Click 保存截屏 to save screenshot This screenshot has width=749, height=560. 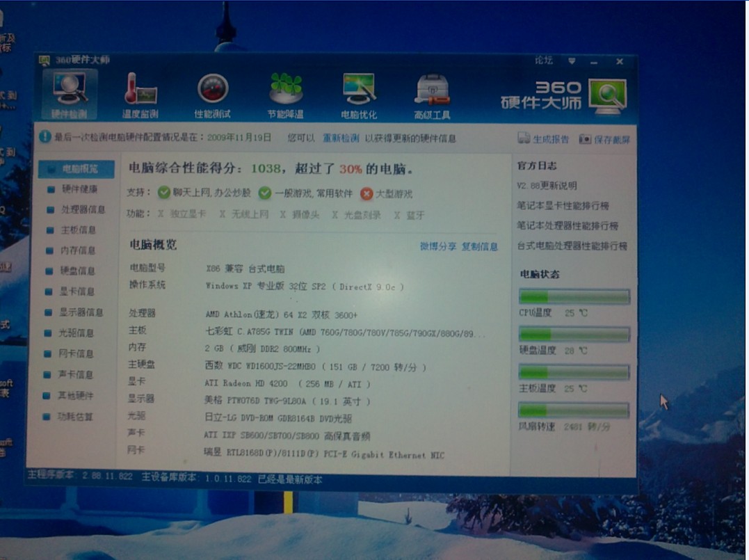click(x=605, y=140)
